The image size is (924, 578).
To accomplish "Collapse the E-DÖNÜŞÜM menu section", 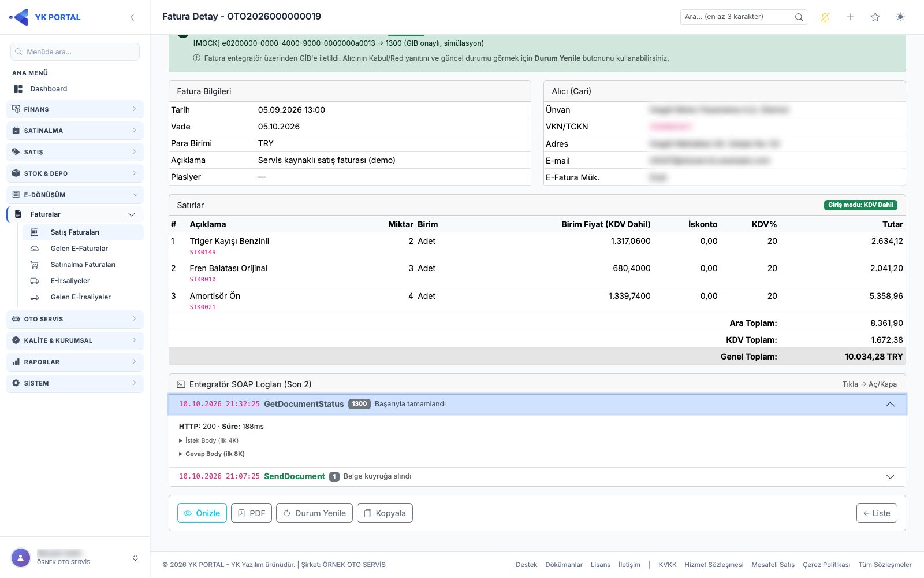I will coord(75,195).
